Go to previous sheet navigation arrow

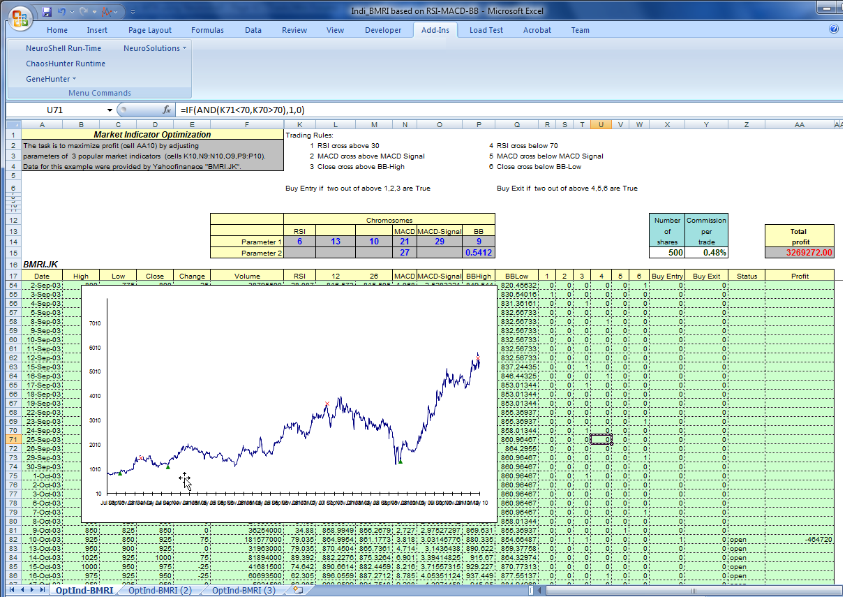pyautogui.click(x=21, y=590)
